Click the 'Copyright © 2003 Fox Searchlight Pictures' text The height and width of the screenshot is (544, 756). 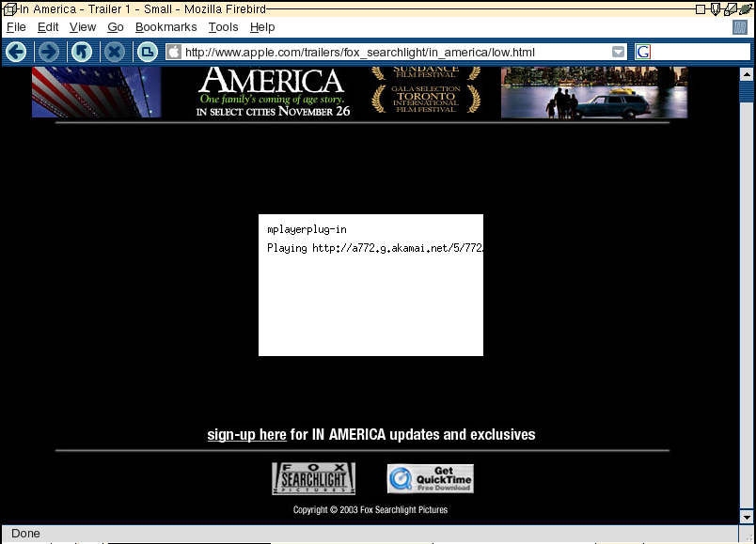(370, 510)
